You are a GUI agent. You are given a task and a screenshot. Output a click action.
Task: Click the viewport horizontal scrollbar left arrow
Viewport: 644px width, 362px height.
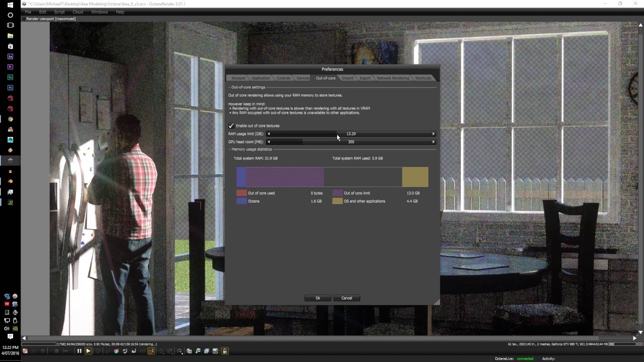point(24,338)
